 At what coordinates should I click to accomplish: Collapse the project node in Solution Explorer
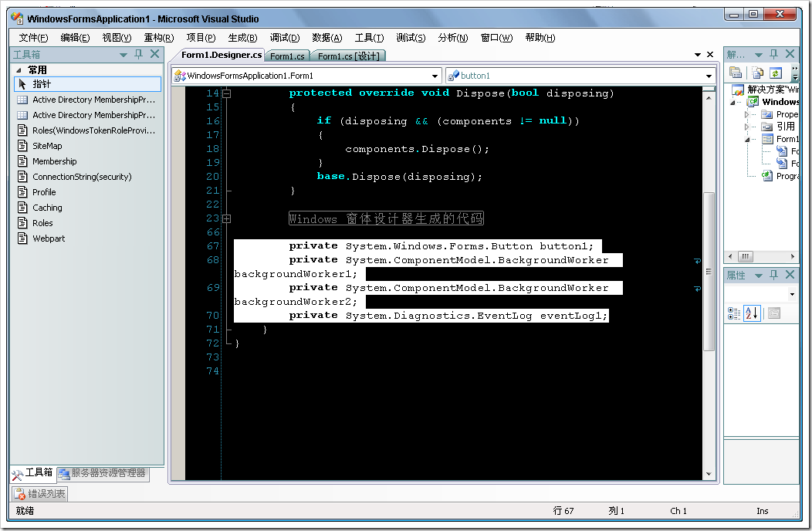[732, 103]
